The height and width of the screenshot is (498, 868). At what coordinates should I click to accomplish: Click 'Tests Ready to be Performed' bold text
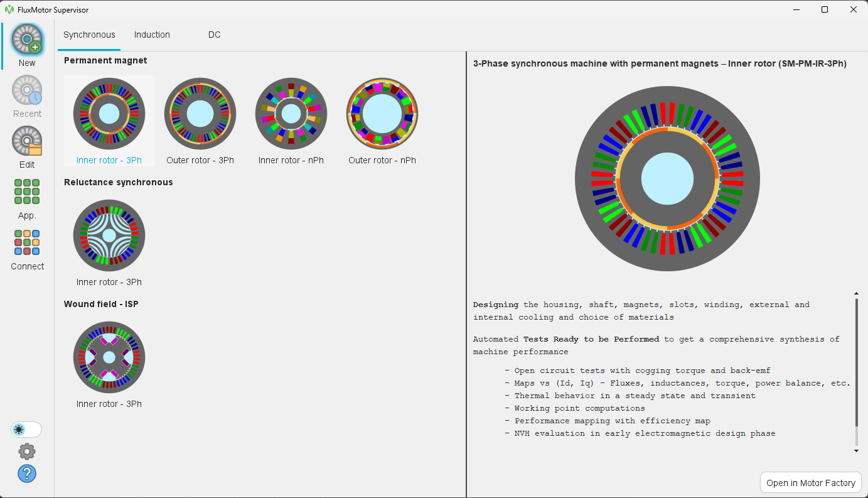click(591, 339)
